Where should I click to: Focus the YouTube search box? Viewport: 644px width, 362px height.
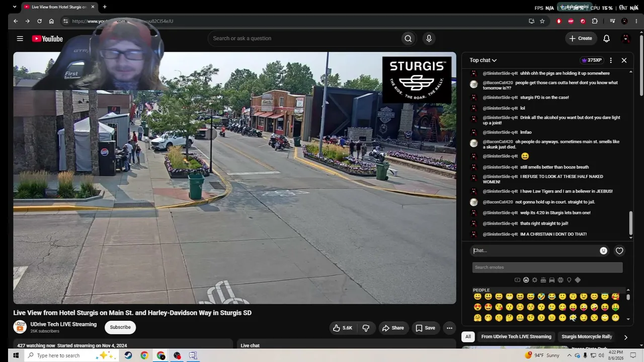point(304,39)
